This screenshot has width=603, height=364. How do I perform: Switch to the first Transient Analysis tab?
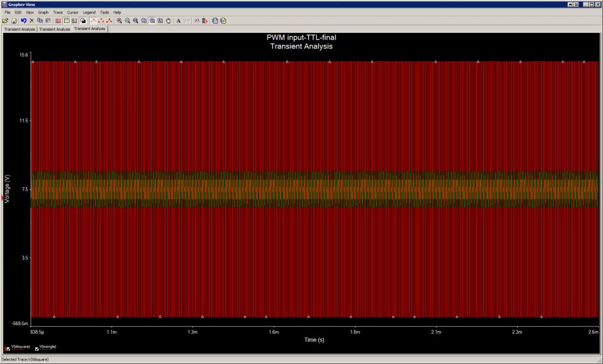pos(19,29)
